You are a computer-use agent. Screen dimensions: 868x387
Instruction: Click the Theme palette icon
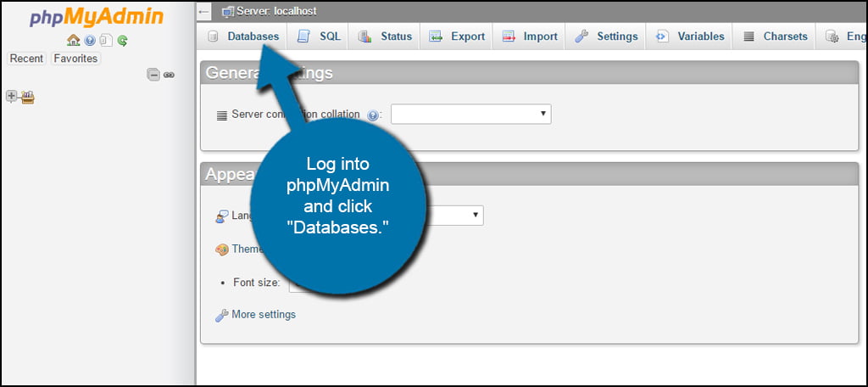click(221, 250)
